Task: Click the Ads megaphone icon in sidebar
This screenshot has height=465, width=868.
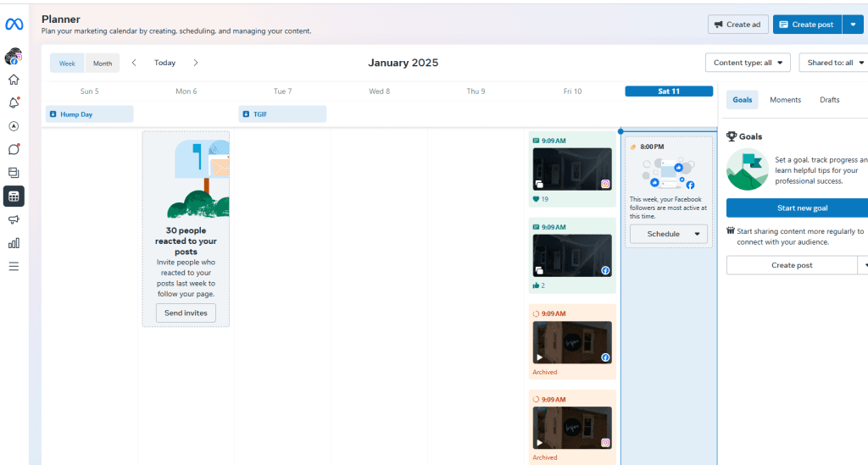Action: click(x=14, y=219)
